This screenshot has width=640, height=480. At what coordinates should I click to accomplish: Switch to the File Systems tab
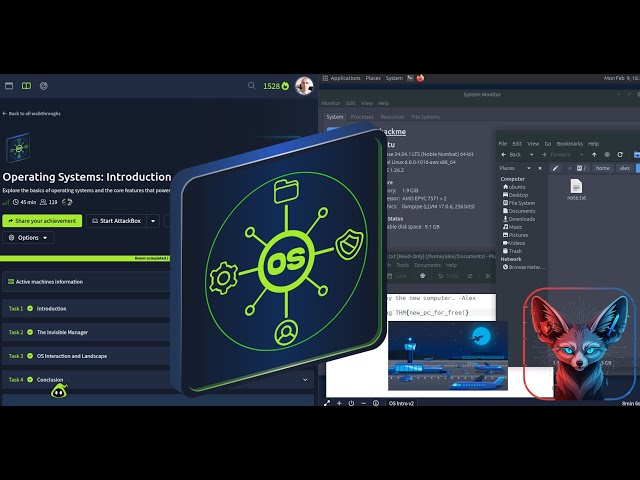425,117
